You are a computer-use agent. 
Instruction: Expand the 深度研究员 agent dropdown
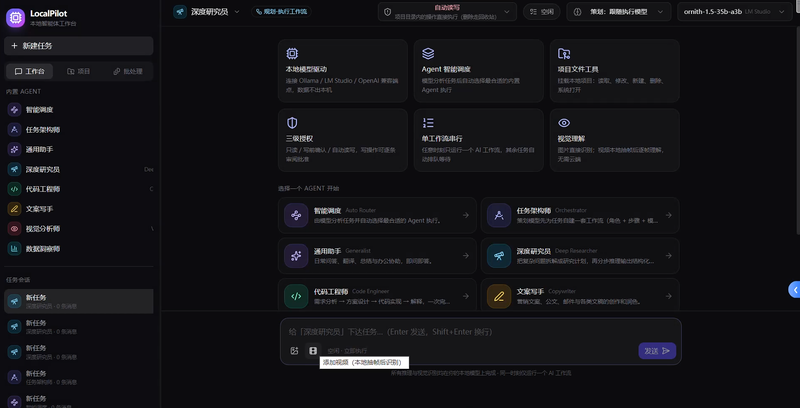(x=207, y=12)
